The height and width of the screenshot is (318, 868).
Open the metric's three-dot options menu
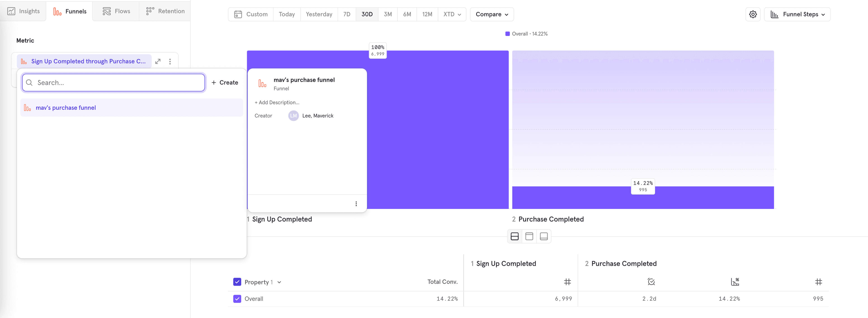coord(170,61)
